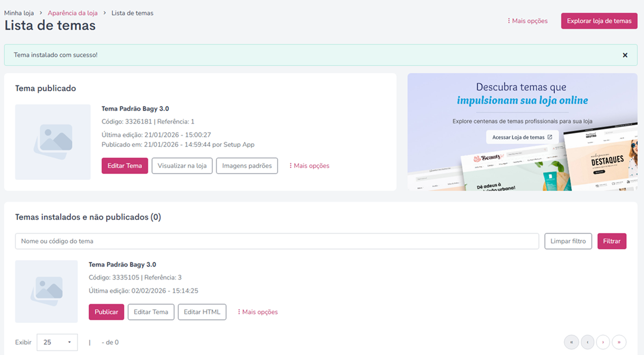
Task: Open the Exibir 25 per-page dropdown
Action: click(x=57, y=342)
